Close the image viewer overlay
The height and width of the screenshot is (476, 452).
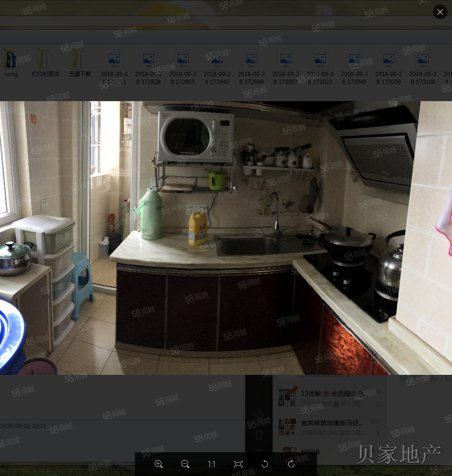(x=440, y=12)
